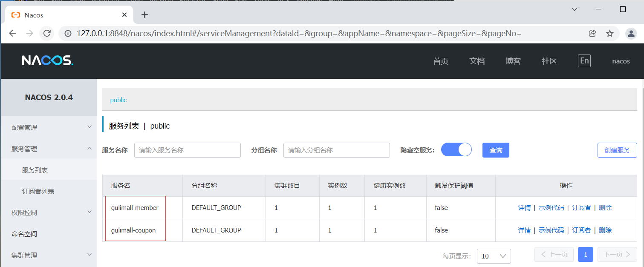The height and width of the screenshot is (267, 644).
Task: Open the nacos user menu
Action: coord(621,61)
